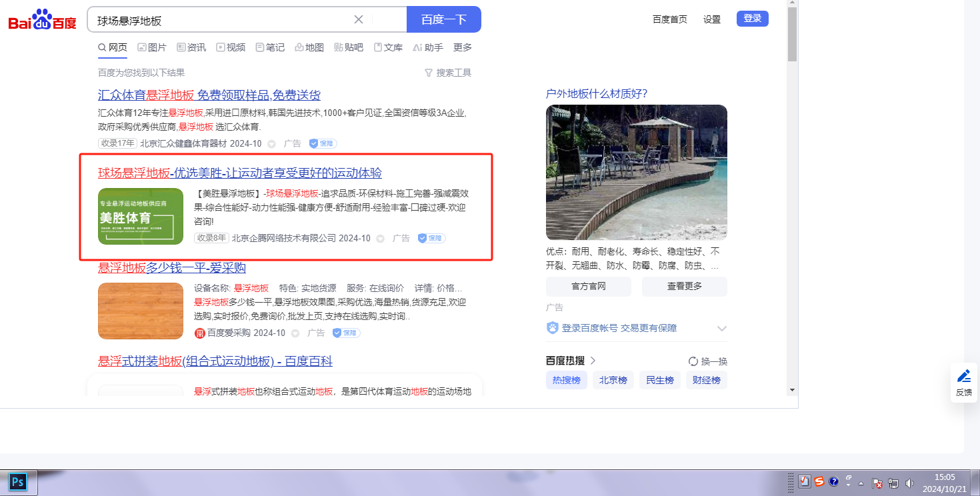Switch to the 文库 tab

(388, 47)
